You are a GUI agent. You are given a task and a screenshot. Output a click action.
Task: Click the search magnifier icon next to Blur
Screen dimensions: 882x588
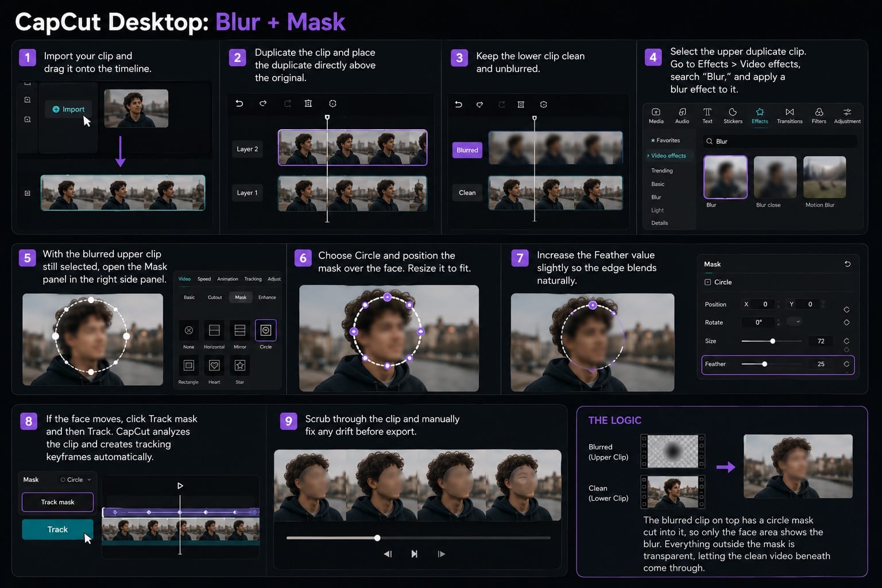(710, 141)
